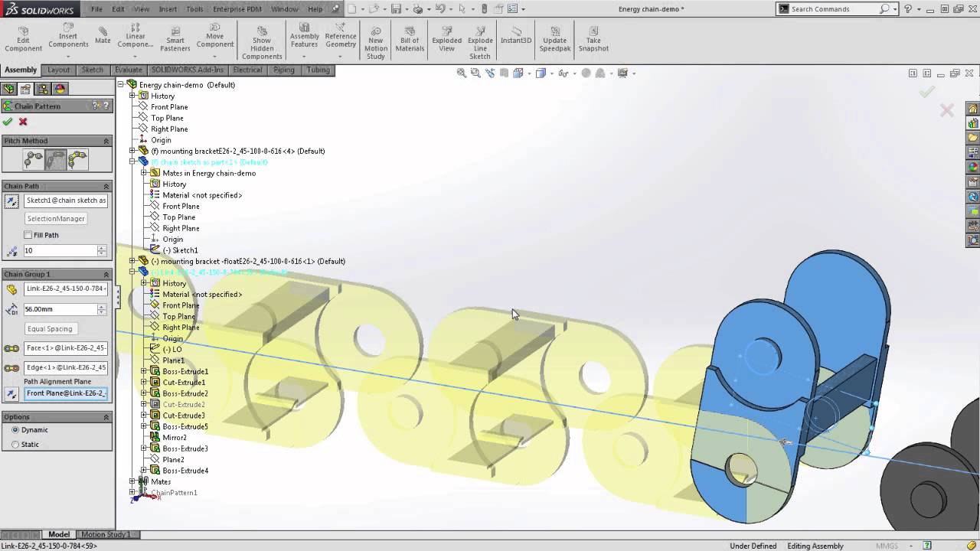Open the Insert menu
Image resolution: width=980 pixels, height=551 pixels.
click(x=167, y=9)
